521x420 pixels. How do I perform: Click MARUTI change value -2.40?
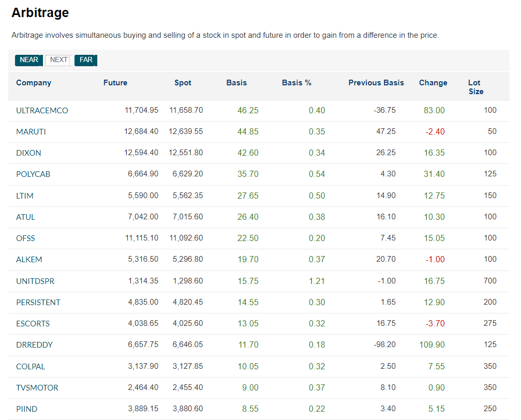pyautogui.click(x=435, y=131)
